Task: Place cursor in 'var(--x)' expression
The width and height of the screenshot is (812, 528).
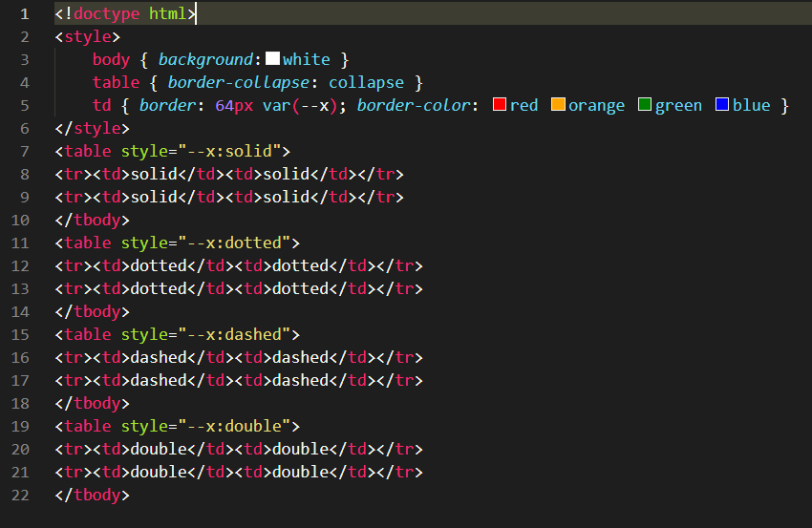Action: [300, 105]
